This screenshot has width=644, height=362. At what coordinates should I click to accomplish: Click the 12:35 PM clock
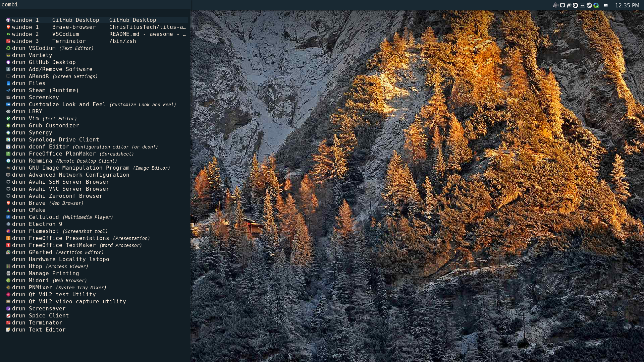627,5
